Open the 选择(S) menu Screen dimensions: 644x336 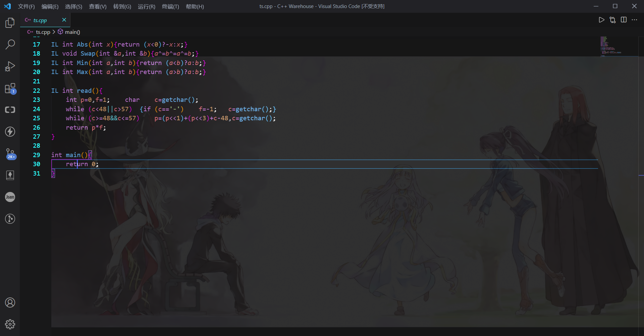(x=73, y=6)
